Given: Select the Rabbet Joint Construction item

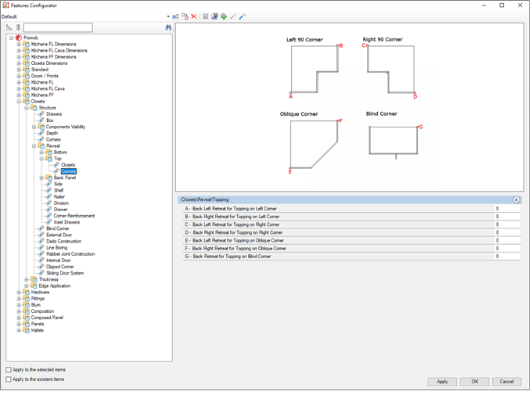Looking at the screenshot, I should [70, 254].
